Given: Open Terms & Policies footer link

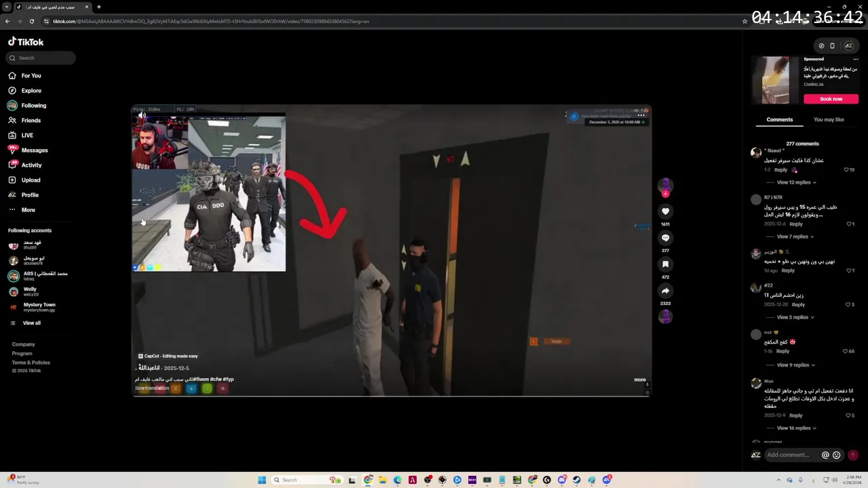Looking at the screenshot, I should (31, 363).
